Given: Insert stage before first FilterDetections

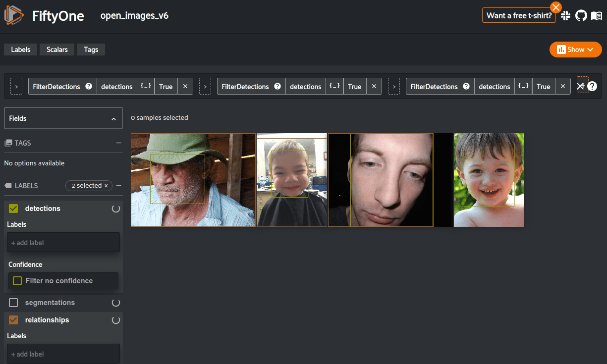Looking at the screenshot, I should click(16, 86).
